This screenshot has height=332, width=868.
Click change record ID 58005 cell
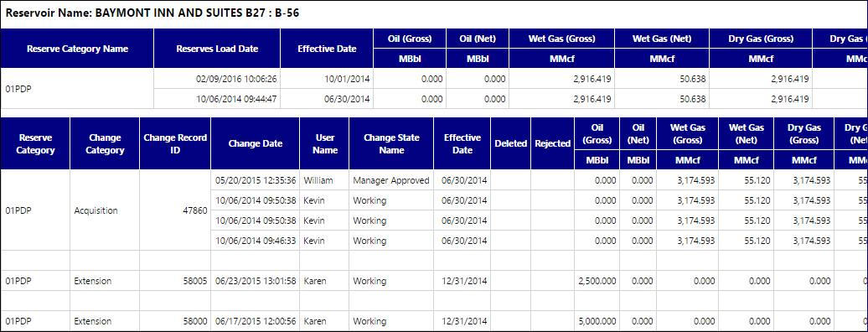click(175, 281)
